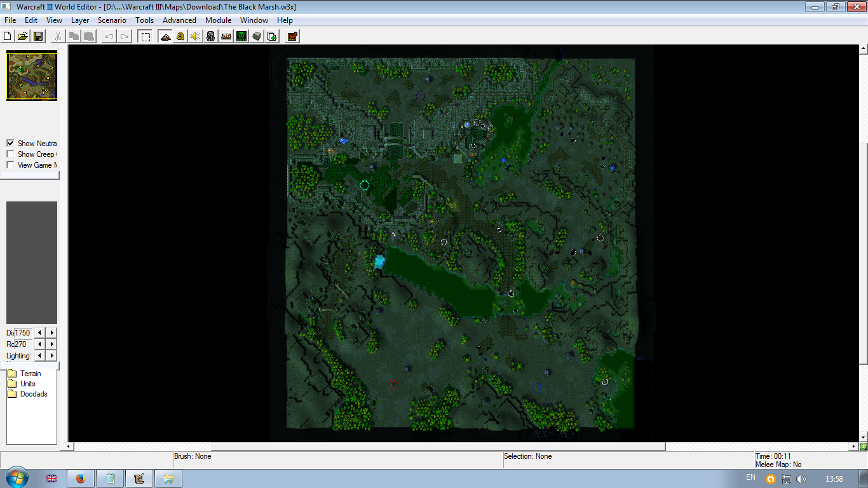Toggle the Show Creep checkbox
868x488 pixels.
10,154
